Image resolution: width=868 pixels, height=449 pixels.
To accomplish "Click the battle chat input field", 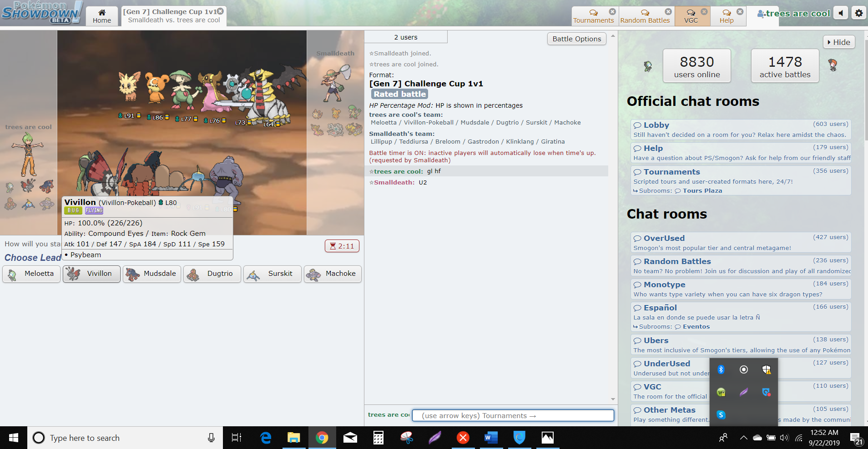I will point(513,415).
